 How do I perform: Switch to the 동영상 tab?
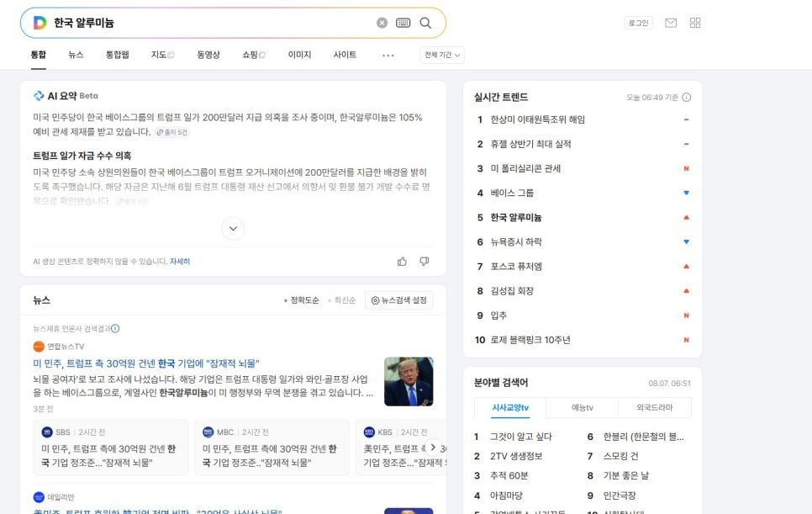click(208, 55)
